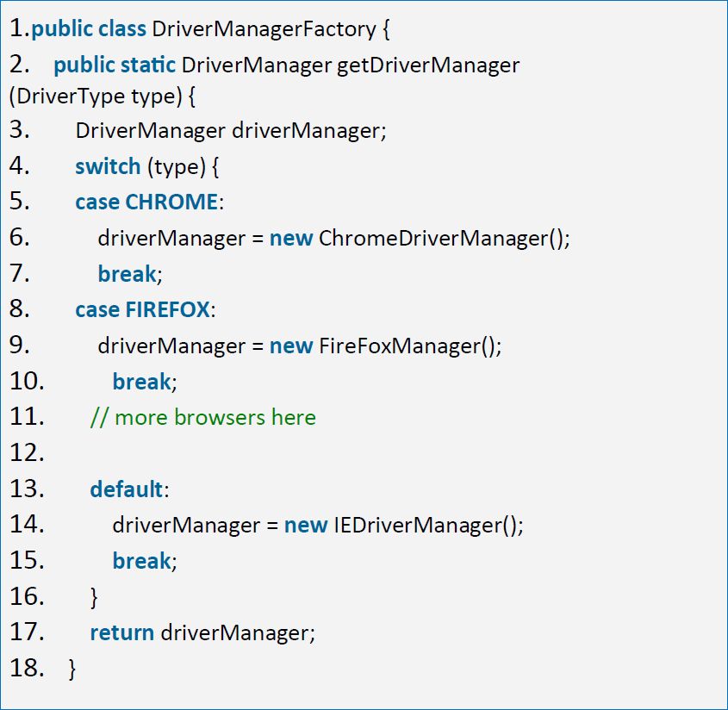
Task: Click the class name DriverManagerFactory
Action: click(x=264, y=29)
